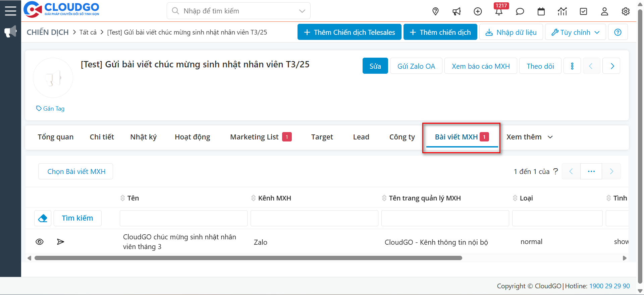This screenshot has width=644, height=295.
Task: Open the calendar icon in header
Action: pos(541,11)
